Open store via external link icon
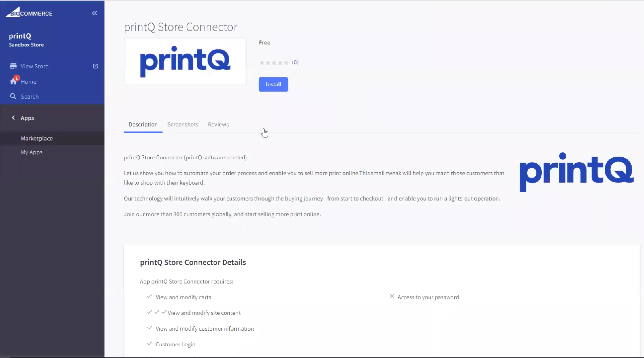Screen dimensions: 644x358 point(95,66)
